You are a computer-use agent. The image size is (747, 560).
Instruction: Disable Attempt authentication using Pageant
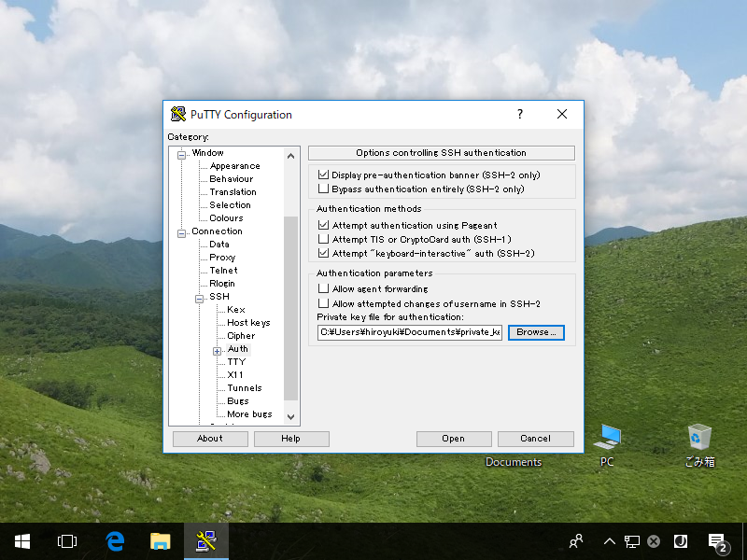(324, 225)
